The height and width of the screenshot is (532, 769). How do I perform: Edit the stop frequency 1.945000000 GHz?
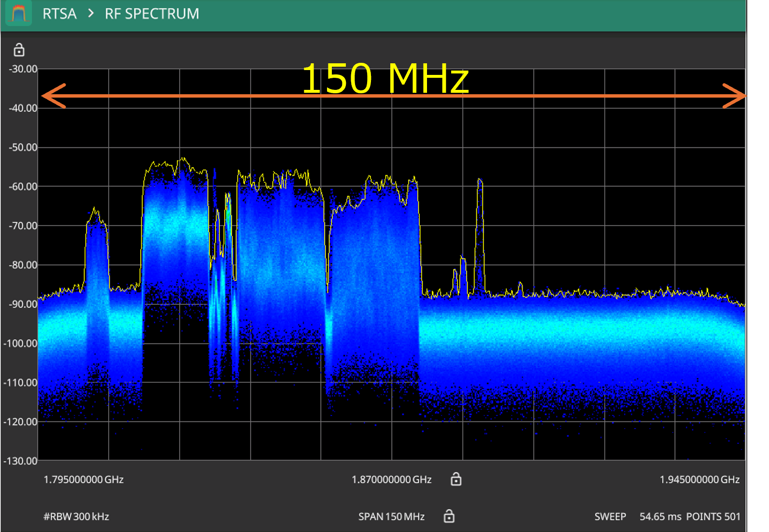pyautogui.click(x=699, y=480)
